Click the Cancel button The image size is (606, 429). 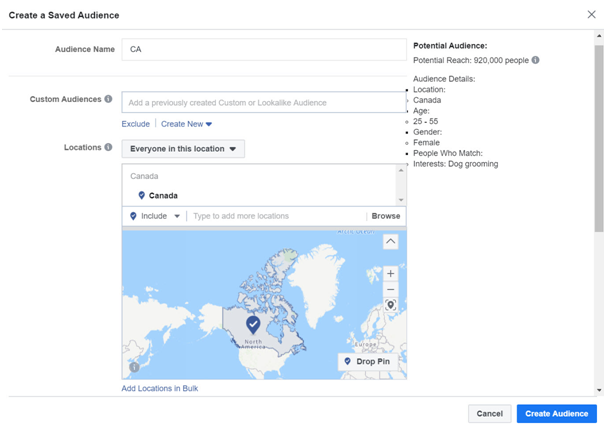489,414
